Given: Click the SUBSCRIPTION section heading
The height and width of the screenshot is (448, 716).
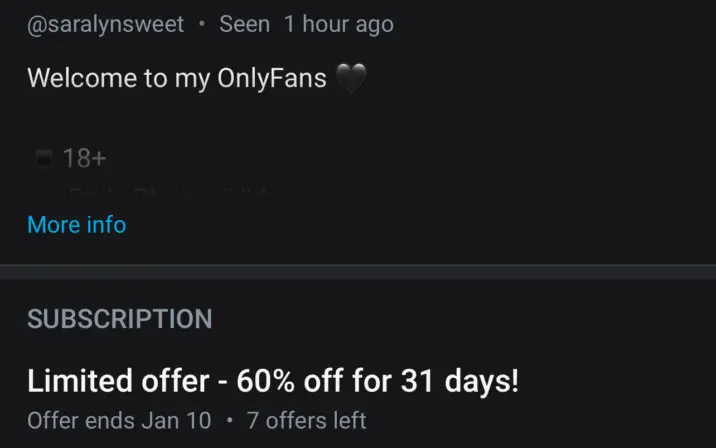Looking at the screenshot, I should click(x=119, y=319).
